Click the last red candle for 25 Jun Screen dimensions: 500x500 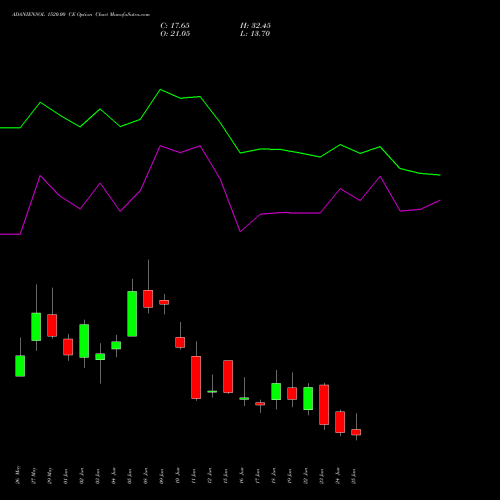point(356,432)
